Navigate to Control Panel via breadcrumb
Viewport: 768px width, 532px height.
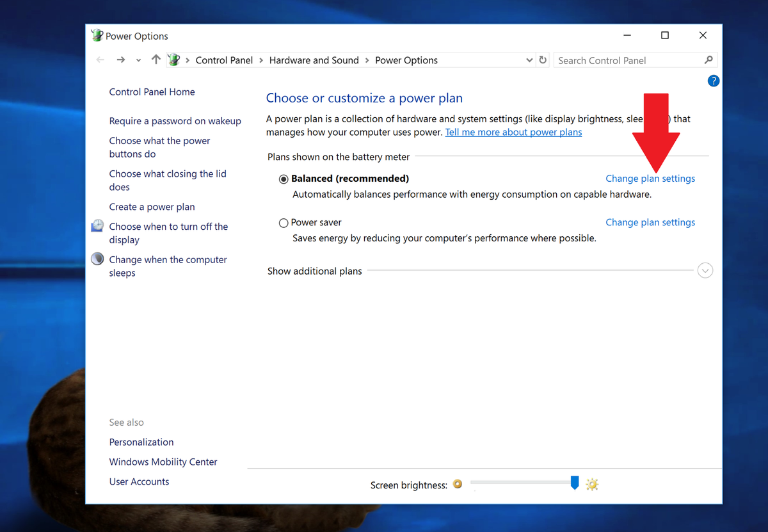pyautogui.click(x=224, y=60)
